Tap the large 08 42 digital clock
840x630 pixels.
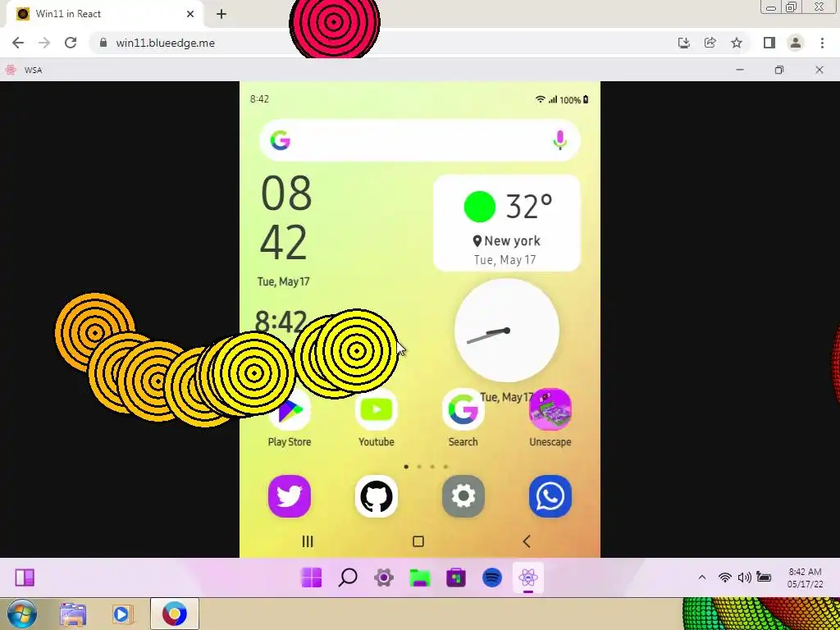[x=285, y=217]
